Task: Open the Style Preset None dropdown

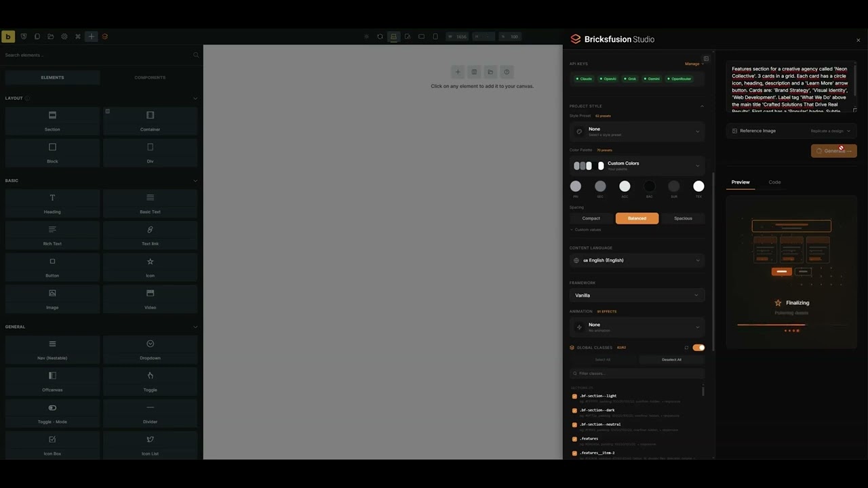Action: click(x=637, y=131)
